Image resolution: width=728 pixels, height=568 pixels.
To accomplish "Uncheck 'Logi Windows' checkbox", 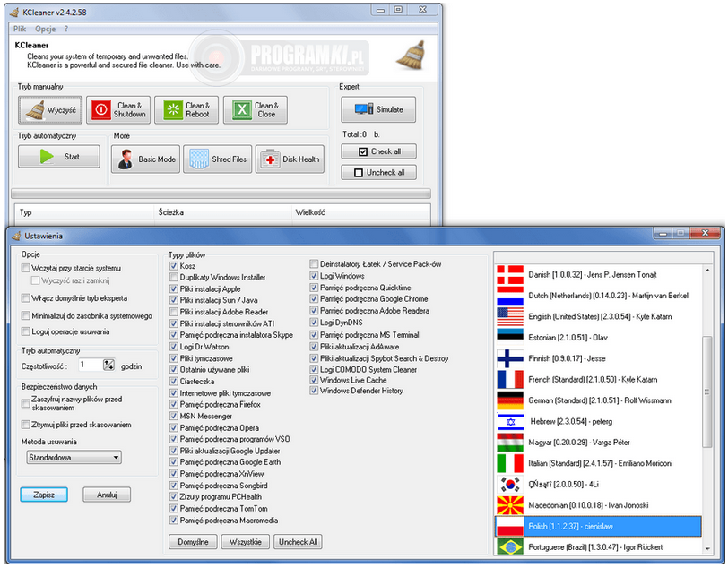I will [x=314, y=276].
